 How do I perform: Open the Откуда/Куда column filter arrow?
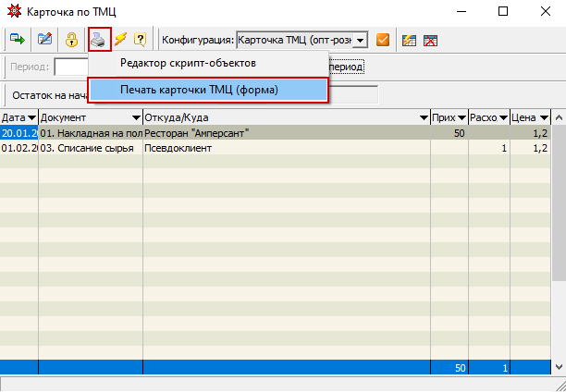click(424, 117)
